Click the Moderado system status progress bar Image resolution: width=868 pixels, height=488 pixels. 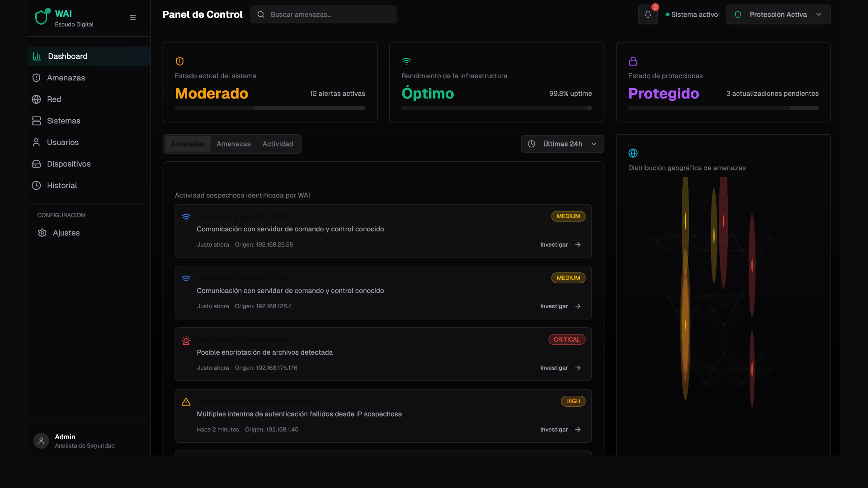click(x=270, y=108)
